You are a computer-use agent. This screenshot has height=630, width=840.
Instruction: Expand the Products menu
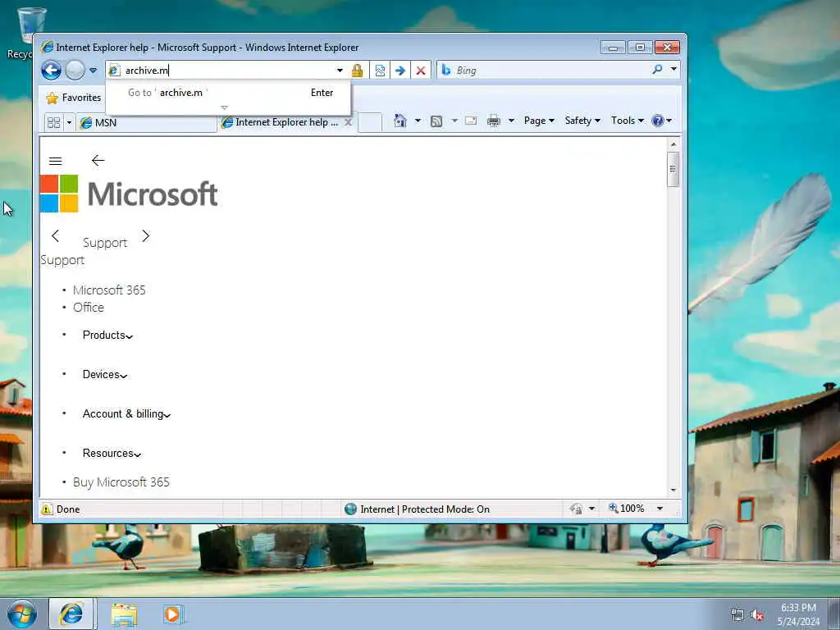(x=107, y=335)
